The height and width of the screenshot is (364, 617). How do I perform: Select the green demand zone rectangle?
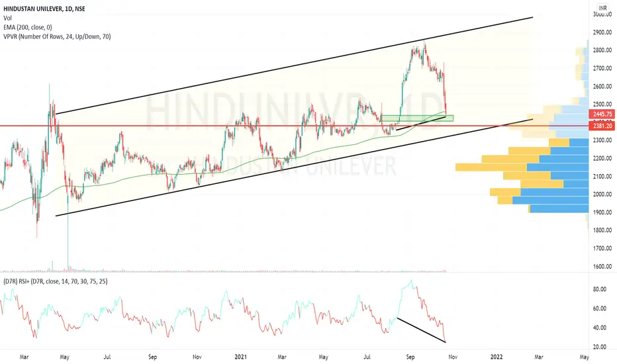click(417, 118)
